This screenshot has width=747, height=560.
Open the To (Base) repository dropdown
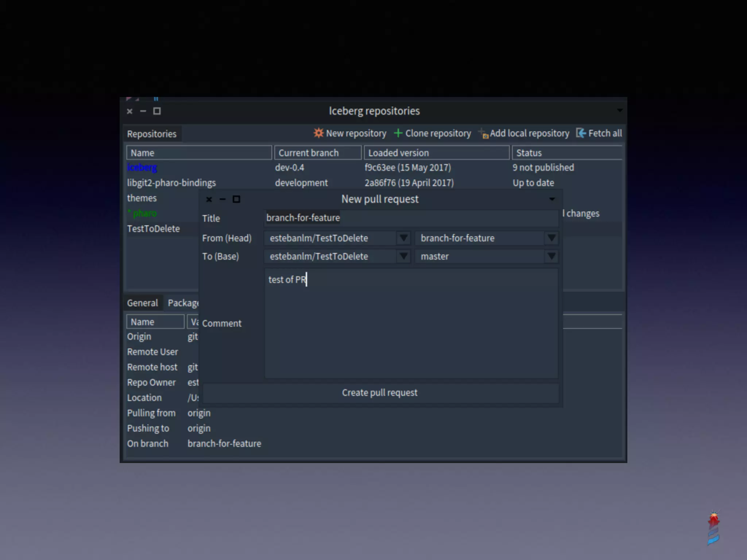click(x=403, y=256)
